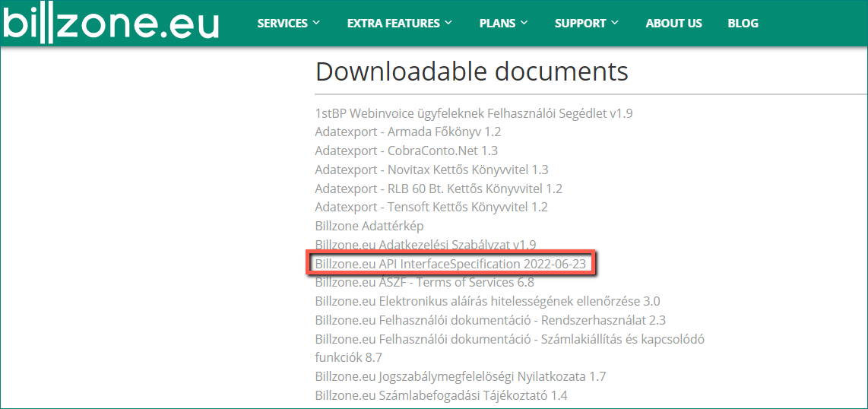The width and height of the screenshot is (868, 409).
Task: Download Jogszabálymegfelelöségi Nyilatkozata 1.7 document
Action: (461, 378)
